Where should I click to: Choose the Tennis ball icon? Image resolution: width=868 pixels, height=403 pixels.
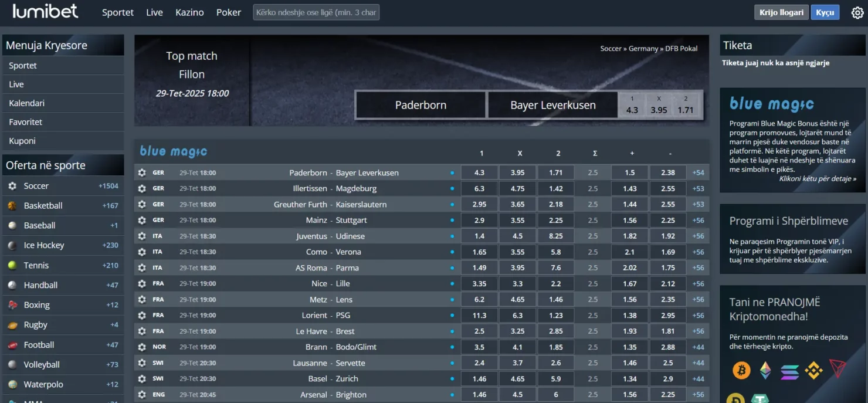pyautogui.click(x=12, y=265)
